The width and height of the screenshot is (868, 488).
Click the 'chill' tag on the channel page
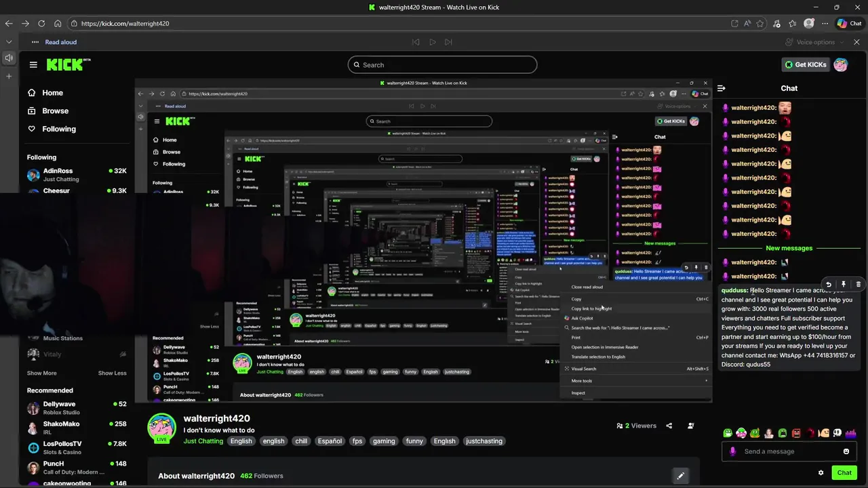coord(301,441)
